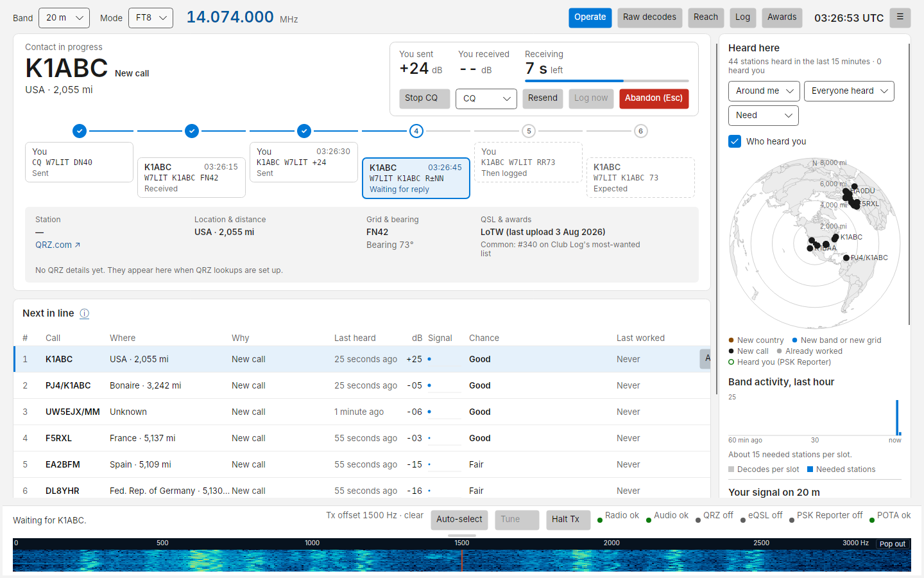The height and width of the screenshot is (578, 924).
Task: Click the waterfall at 1500 Hz marker
Action: [462, 556]
